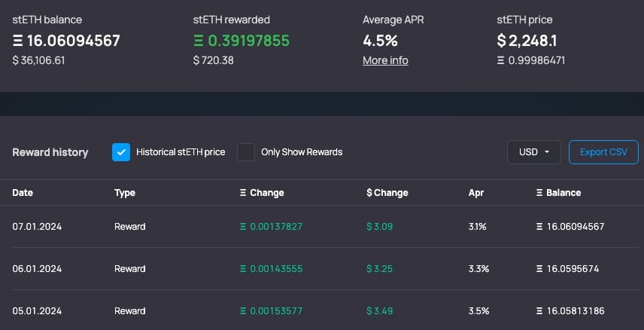Select the 07.01.2024 reward row date
The width and height of the screenshot is (644, 330).
tap(37, 227)
